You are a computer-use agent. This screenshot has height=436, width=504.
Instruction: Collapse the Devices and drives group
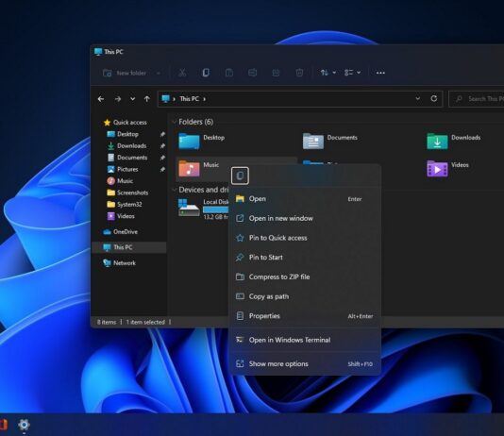pyautogui.click(x=175, y=190)
